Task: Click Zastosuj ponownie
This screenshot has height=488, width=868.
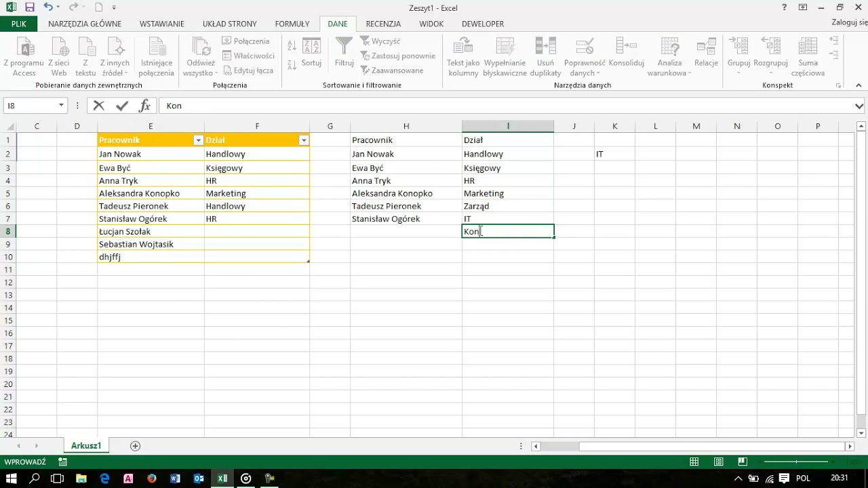Action: tap(397, 56)
